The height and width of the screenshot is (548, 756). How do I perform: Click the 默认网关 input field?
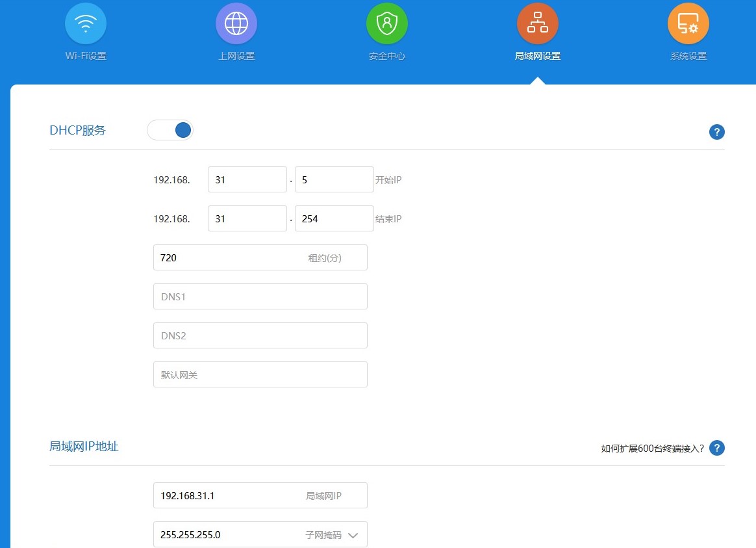260,374
